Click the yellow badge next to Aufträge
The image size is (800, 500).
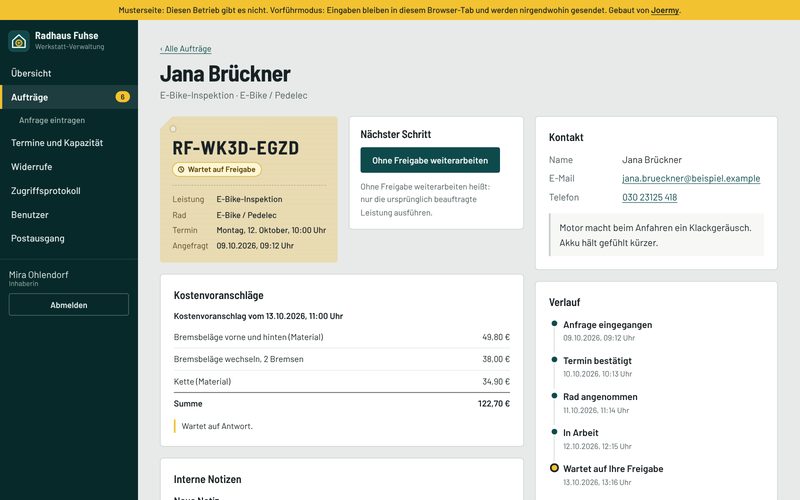coord(122,97)
